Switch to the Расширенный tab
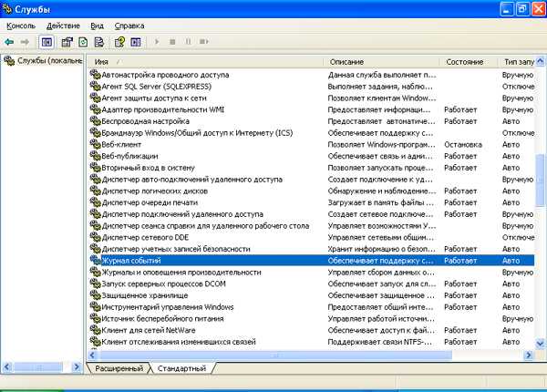The image size is (547, 392). (120, 368)
